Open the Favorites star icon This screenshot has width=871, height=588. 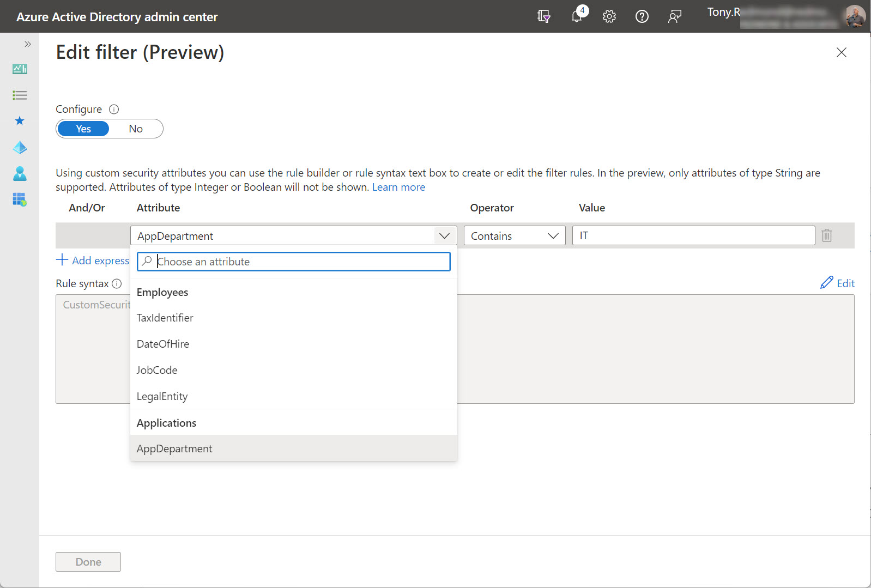click(20, 121)
